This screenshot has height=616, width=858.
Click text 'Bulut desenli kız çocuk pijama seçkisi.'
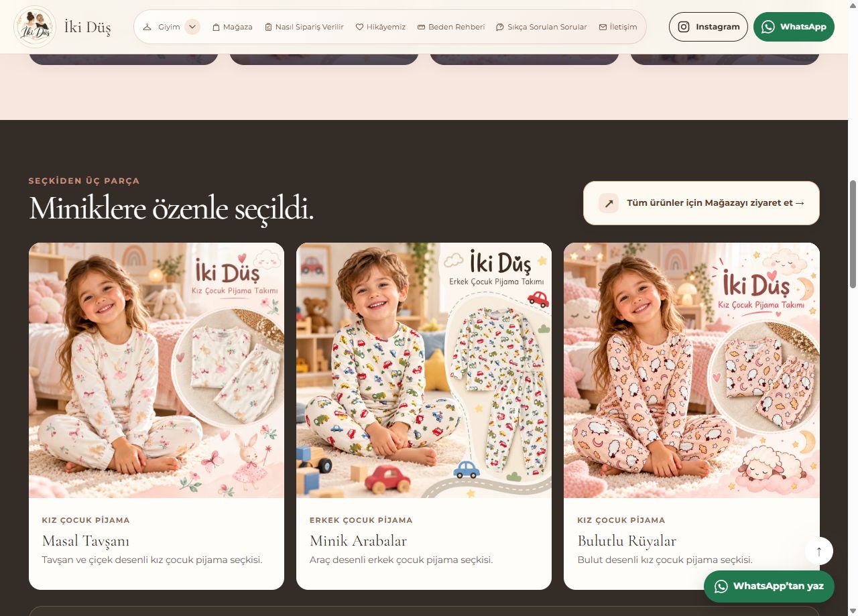665,560
